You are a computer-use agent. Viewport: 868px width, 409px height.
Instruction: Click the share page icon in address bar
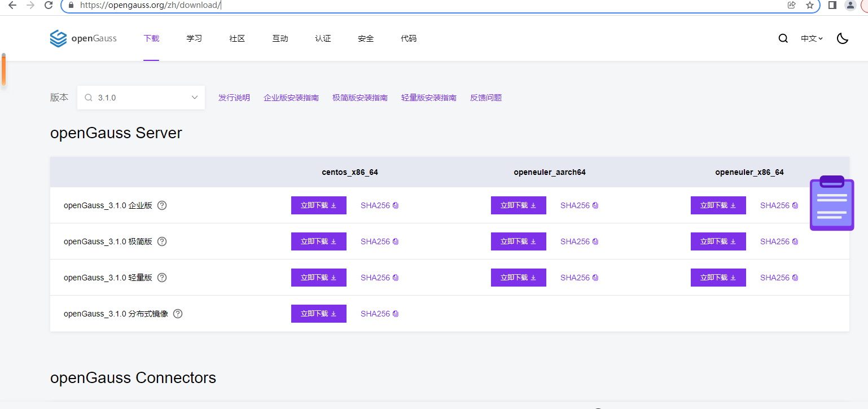792,5
